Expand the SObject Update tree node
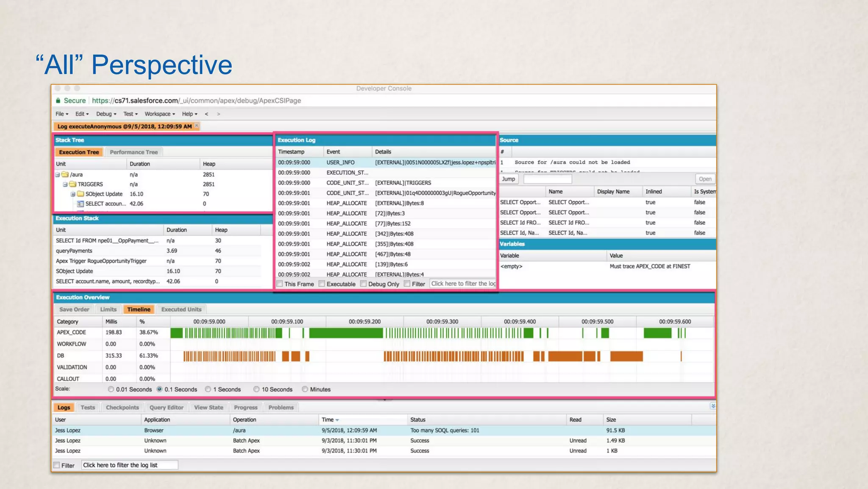The height and width of the screenshot is (489, 868). (x=73, y=194)
